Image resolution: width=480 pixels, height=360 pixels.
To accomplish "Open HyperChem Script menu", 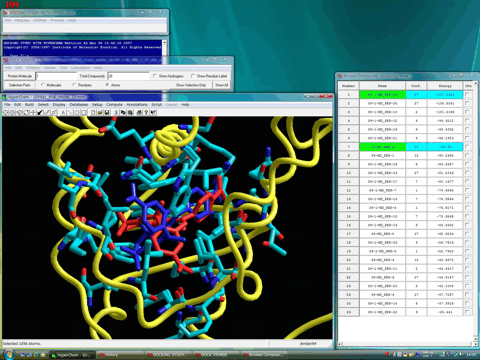I will [157, 105].
